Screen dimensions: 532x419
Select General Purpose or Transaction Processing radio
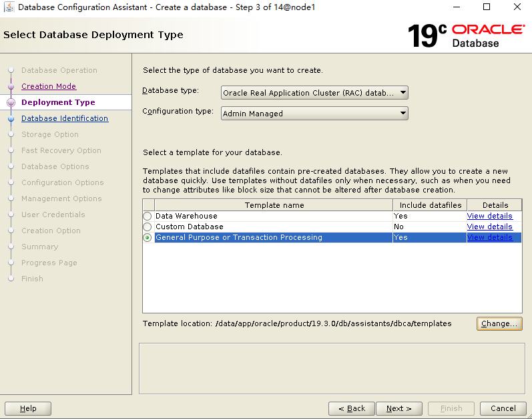tap(148, 238)
